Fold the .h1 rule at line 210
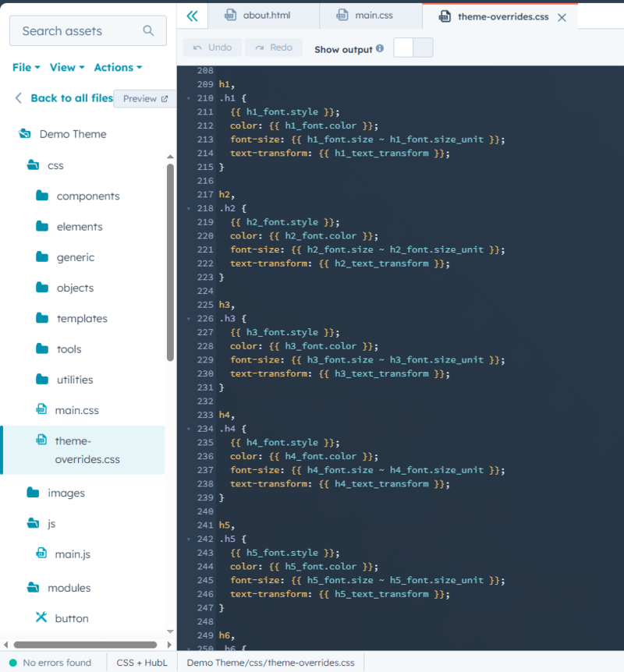This screenshot has height=672, width=624. pos(189,99)
